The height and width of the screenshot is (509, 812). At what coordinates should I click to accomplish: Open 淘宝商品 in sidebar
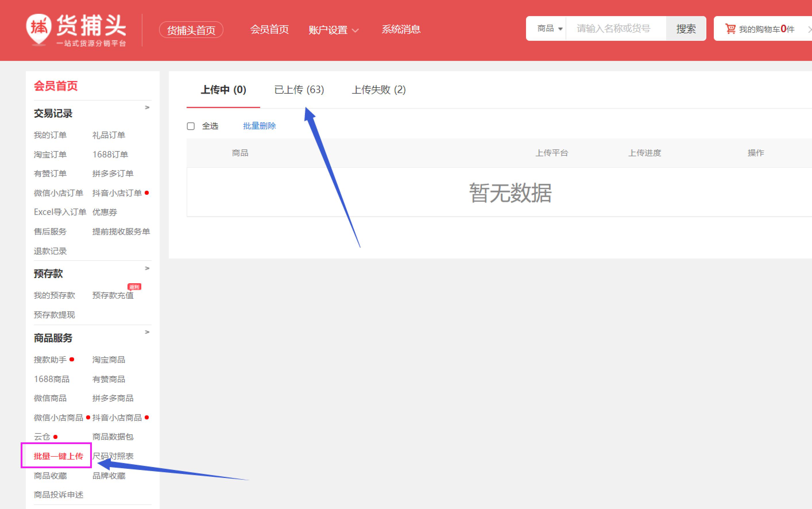109,360
